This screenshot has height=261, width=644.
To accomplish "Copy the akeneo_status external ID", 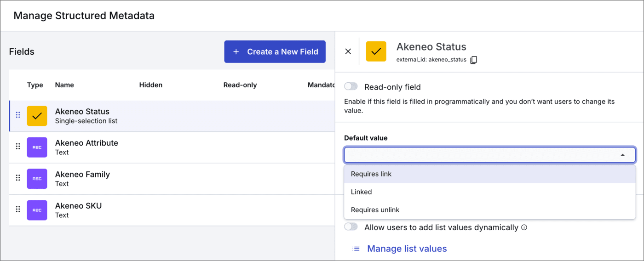I will click(474, 60).
